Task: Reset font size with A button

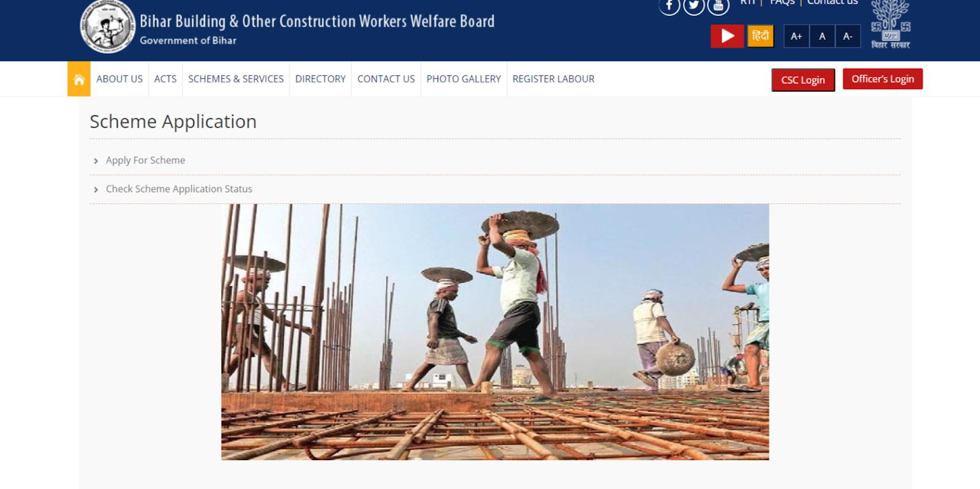Action: pyautogui.click(x=822, y=36)
